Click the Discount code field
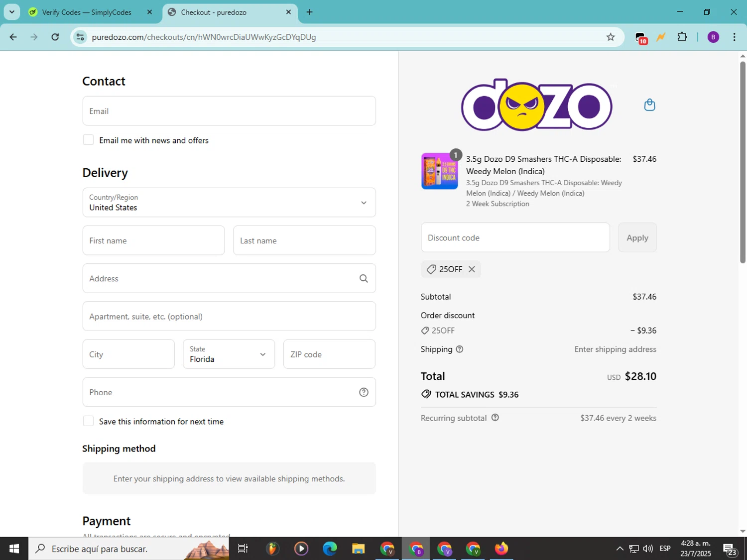The width and height of the screenshot is (747, 560). click(515, 237)
